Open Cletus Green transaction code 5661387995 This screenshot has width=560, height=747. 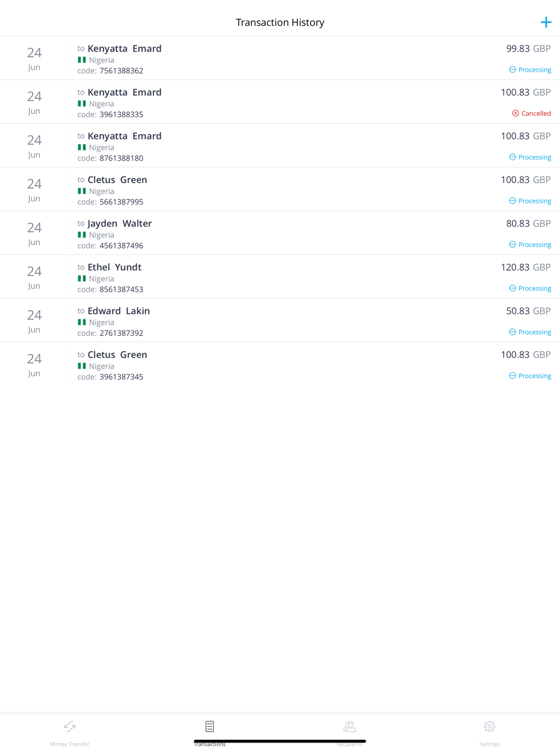(x=280, y=189)
